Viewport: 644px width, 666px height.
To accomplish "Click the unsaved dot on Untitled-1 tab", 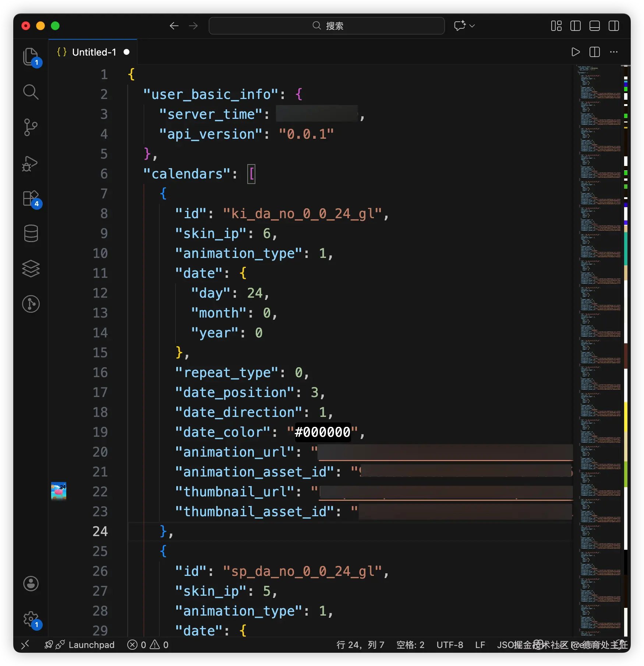I will (x=127, y=52).
